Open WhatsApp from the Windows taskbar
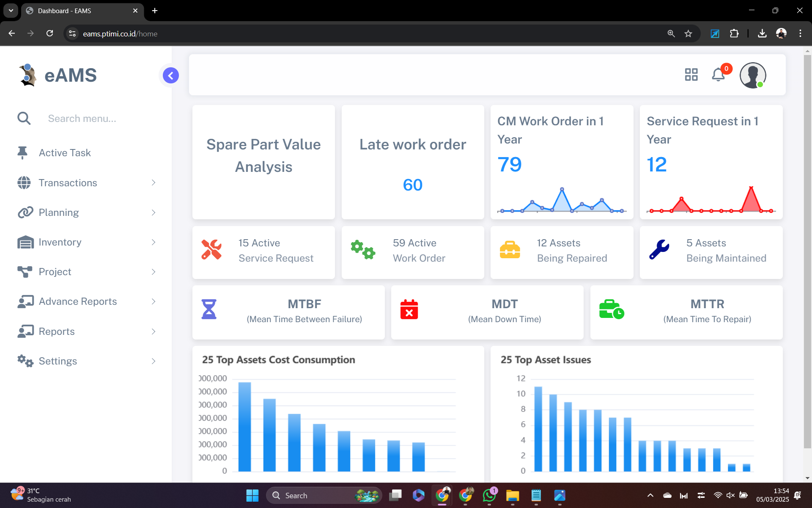 (x=489, y=495)
